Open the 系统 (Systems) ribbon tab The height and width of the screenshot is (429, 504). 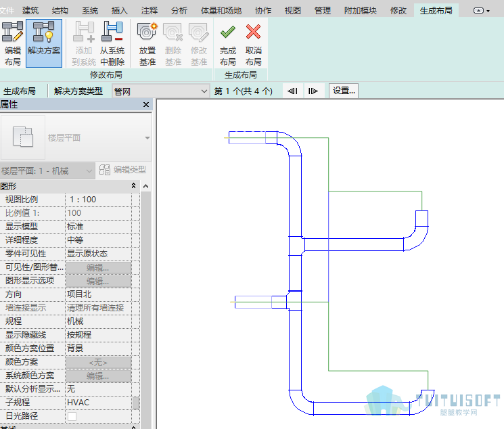click(90, 11)
